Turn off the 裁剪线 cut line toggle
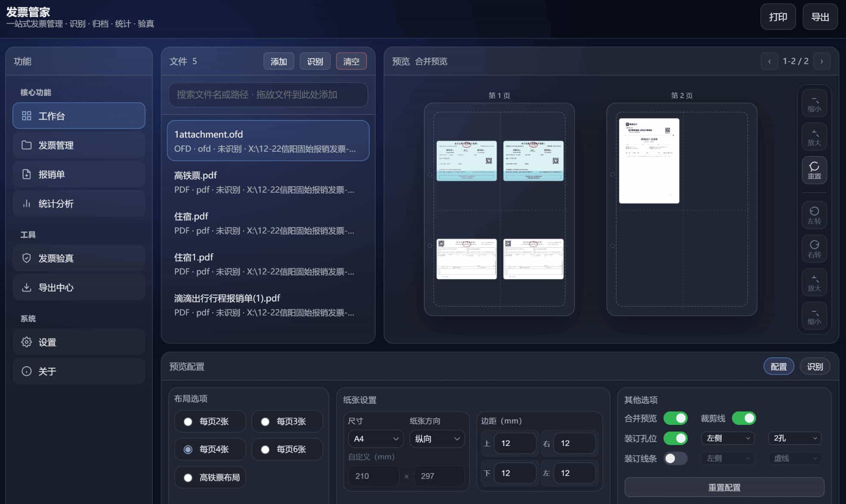846x504 pixels. [744, 418]
